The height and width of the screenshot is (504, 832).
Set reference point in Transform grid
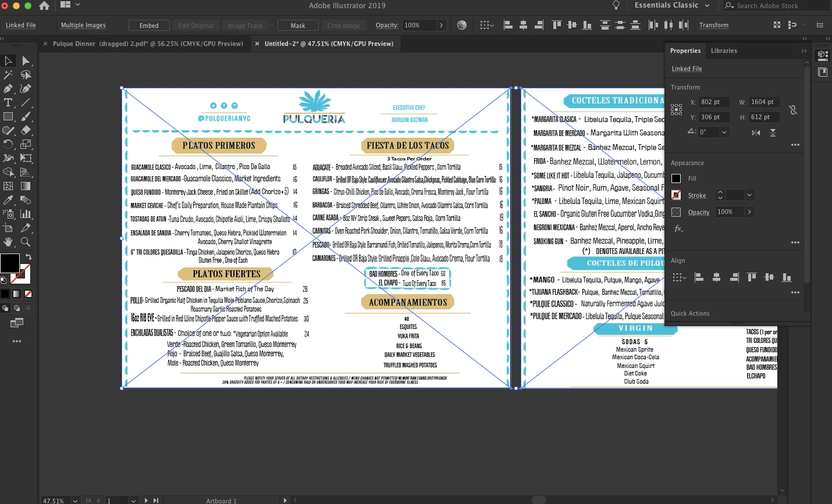click(x=676, y=109)
